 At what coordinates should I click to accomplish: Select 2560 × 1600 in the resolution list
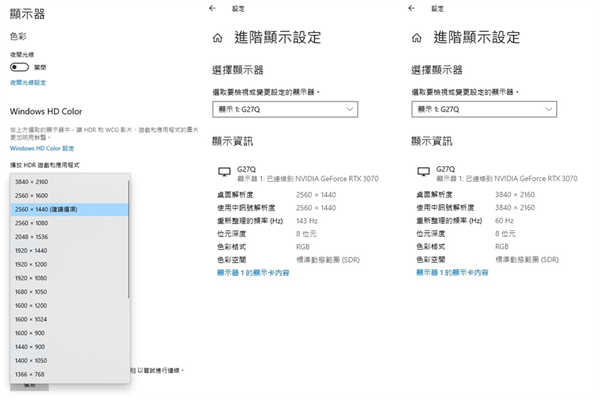point(70,196)
